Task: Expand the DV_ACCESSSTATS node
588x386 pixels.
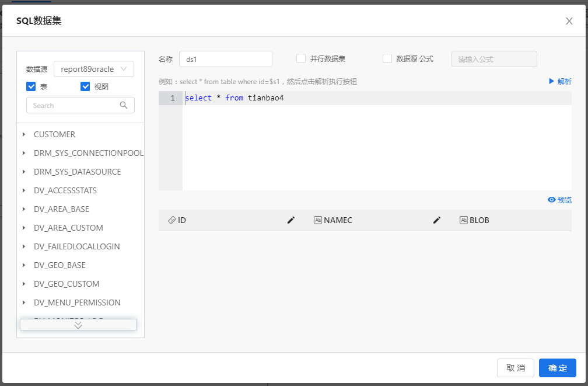Action: coord(24,190)
